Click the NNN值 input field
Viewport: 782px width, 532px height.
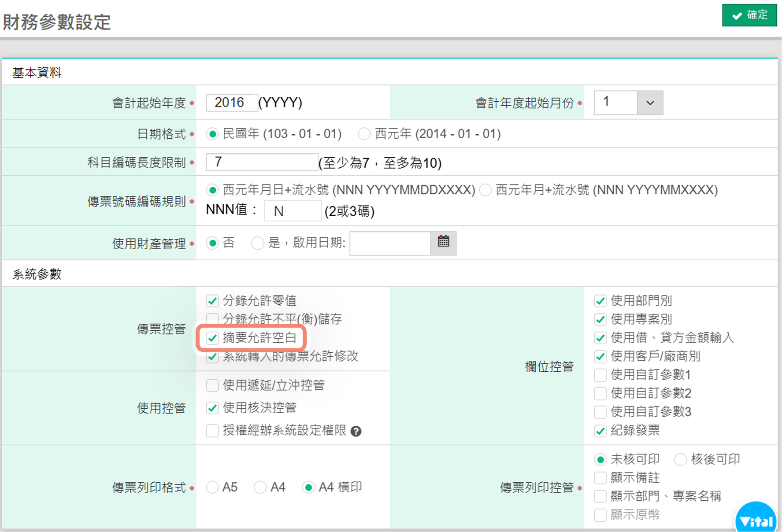pos(293,211)
